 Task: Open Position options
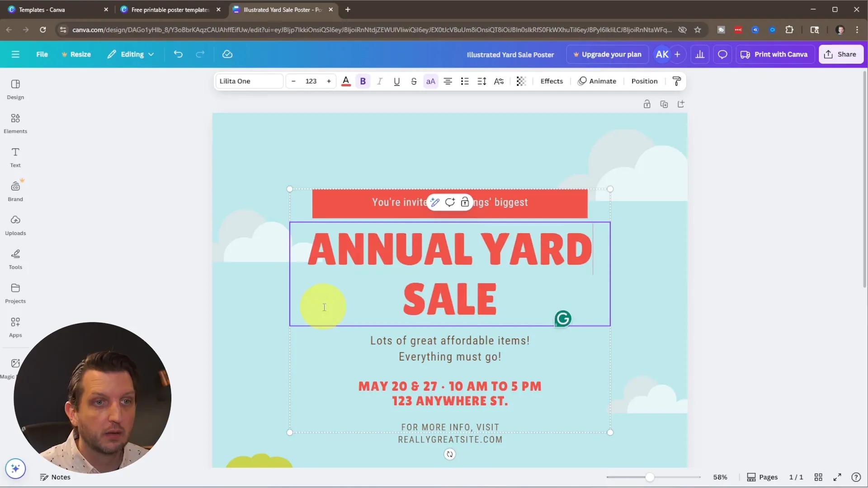pos(644,81)
